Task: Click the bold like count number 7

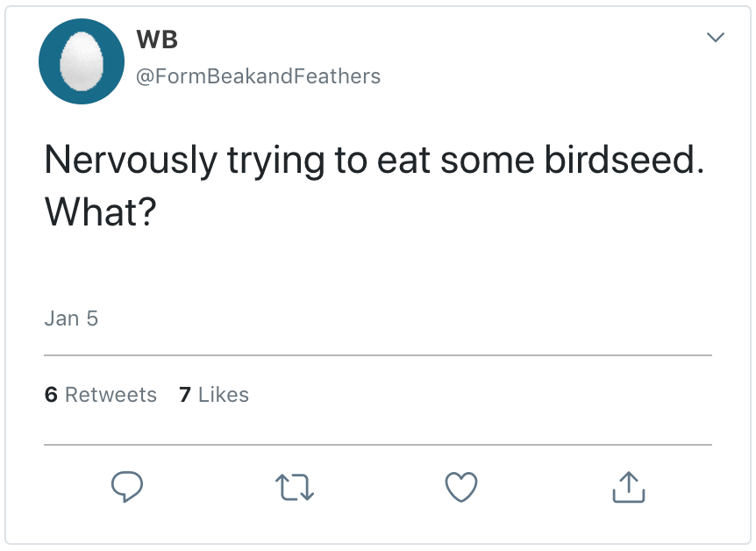Action: coord(185,395)
